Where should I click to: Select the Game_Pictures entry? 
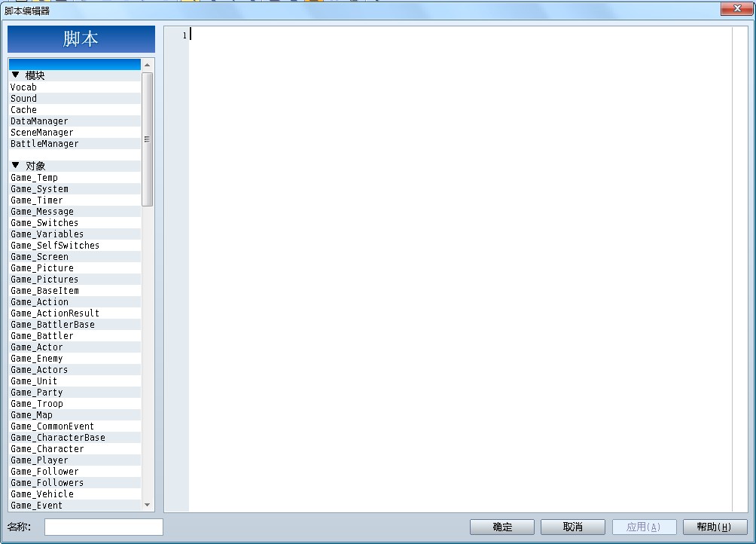75,280
